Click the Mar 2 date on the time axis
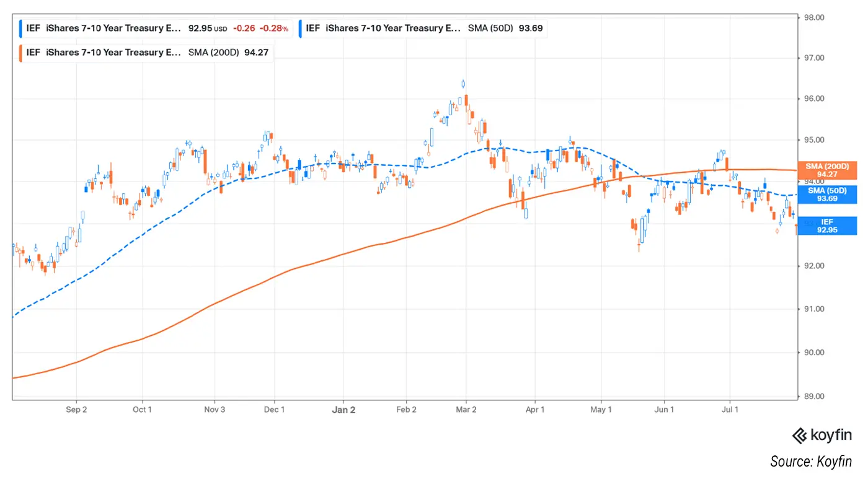868x487 pixels. tap(466, 410)
